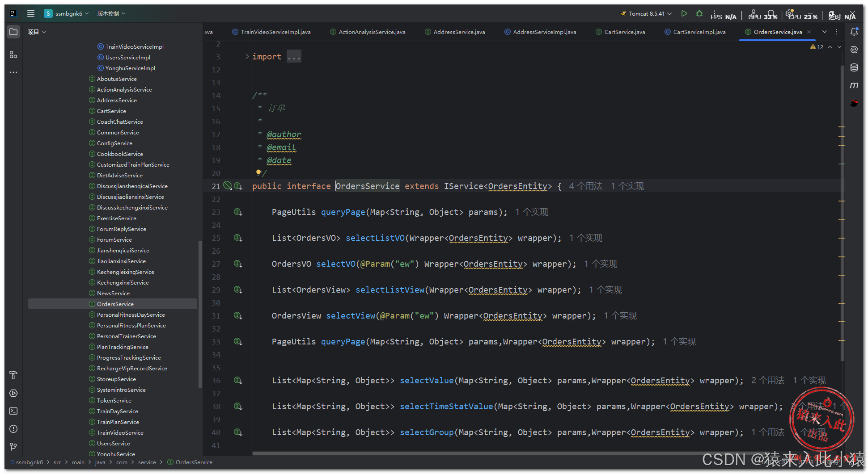Click the project tree vertical scrollbar
Image resolution: width=868 pixels, height=474 pixels.
200,315
